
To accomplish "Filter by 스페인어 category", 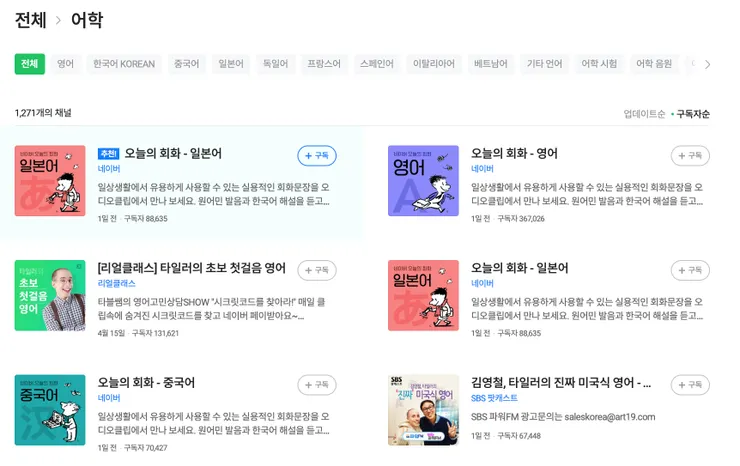I will pos(377,64).
